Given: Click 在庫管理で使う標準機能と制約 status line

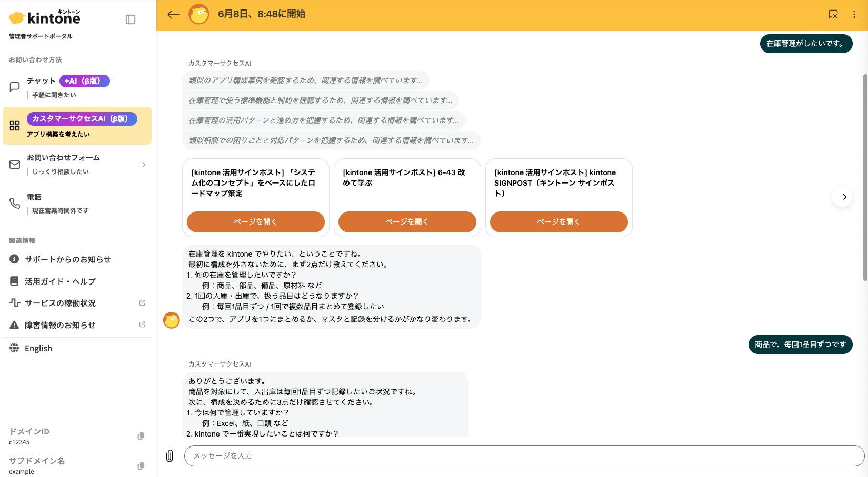Looking at the screenshot, I should coord(321,100).
